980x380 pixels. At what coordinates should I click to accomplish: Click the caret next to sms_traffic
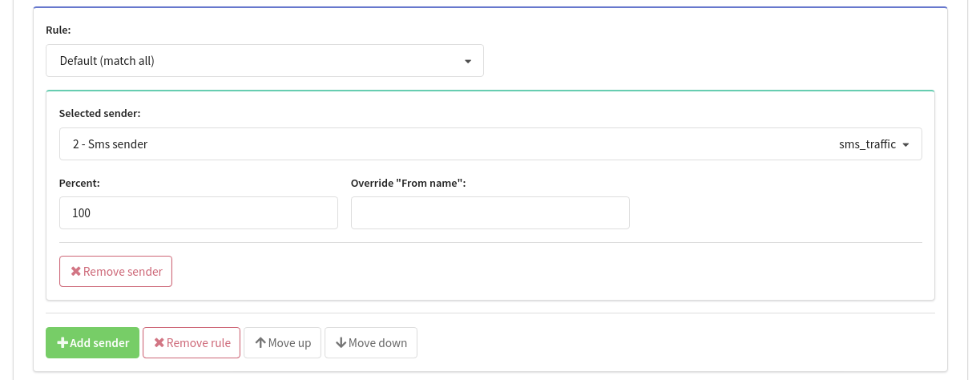point(905,145)
